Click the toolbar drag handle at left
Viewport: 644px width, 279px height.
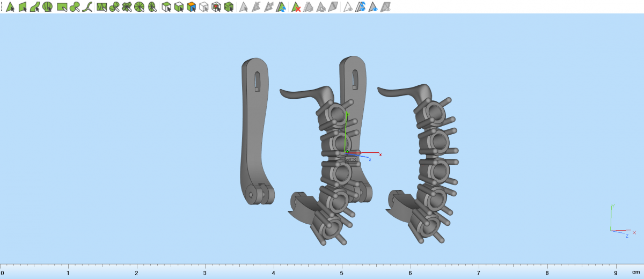(2, 7)
